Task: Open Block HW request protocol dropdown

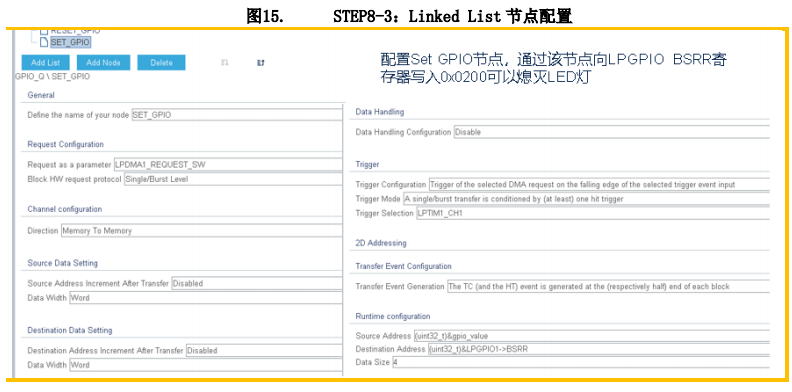Action: 233,179
